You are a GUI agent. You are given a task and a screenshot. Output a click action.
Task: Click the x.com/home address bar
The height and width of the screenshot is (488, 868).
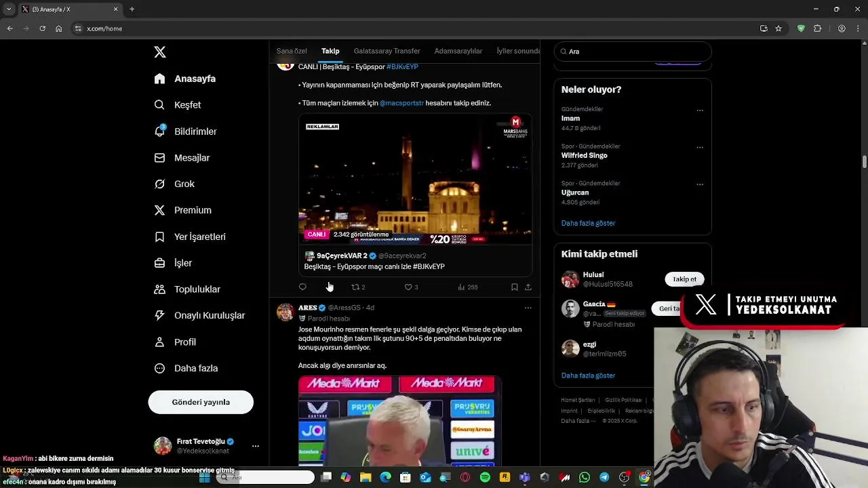(414, 28)
